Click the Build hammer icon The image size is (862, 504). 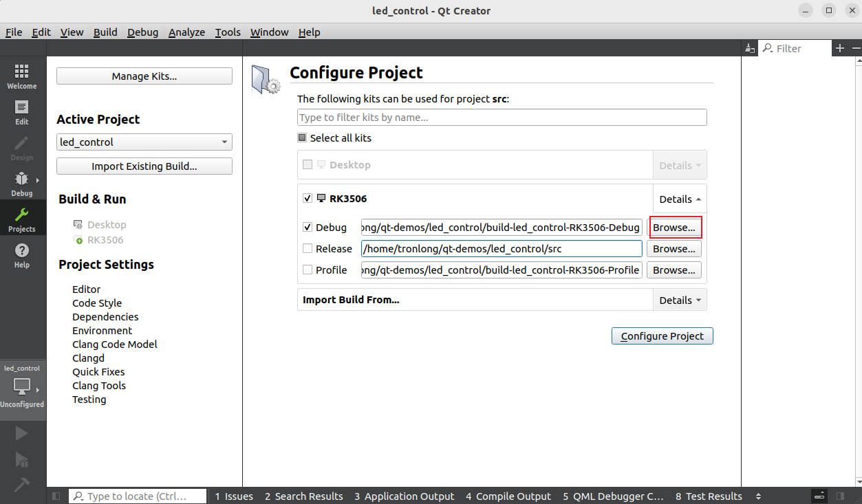tap(22, 485)
